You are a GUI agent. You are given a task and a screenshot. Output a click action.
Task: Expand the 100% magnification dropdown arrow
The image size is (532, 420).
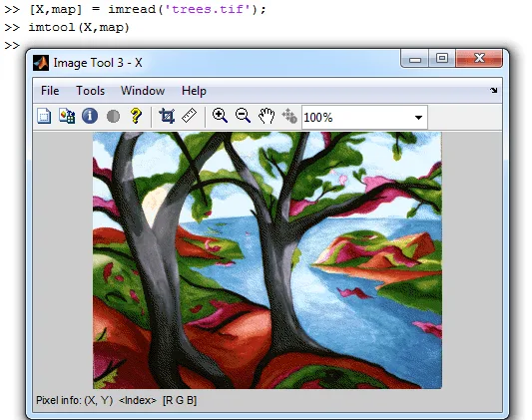pos(418,118)
